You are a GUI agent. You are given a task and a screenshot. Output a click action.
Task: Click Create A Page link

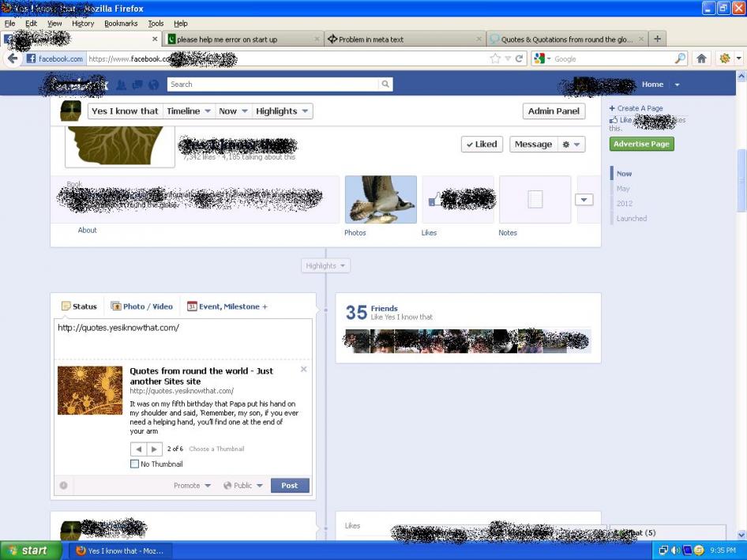click(x=636, y=108)
